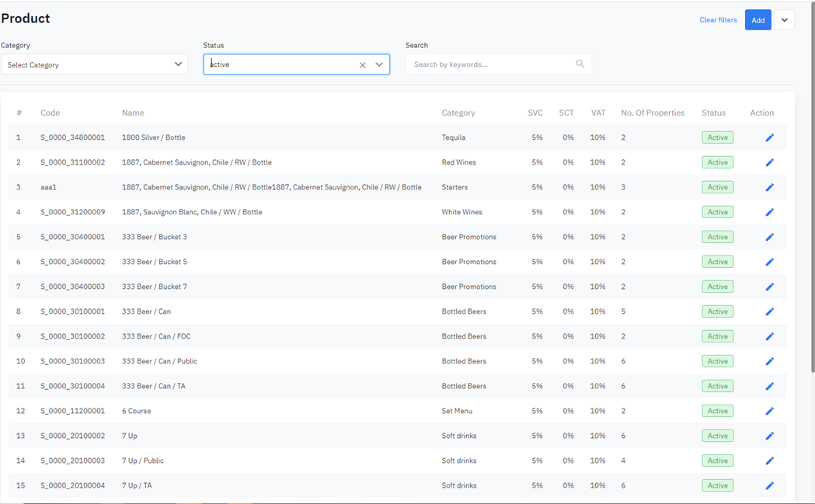Screen dimensions: 815x504
Task: Click the Add button
Action: pos(758,20)
